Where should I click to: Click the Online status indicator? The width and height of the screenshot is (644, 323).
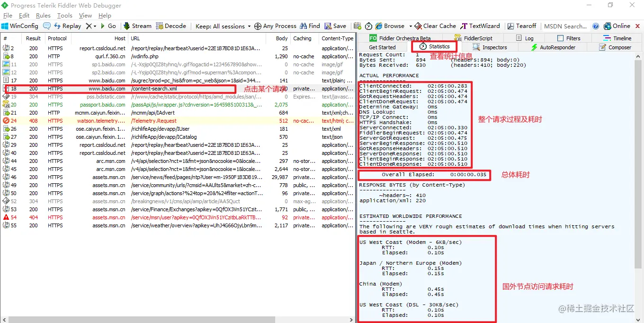tap(617, 26)
